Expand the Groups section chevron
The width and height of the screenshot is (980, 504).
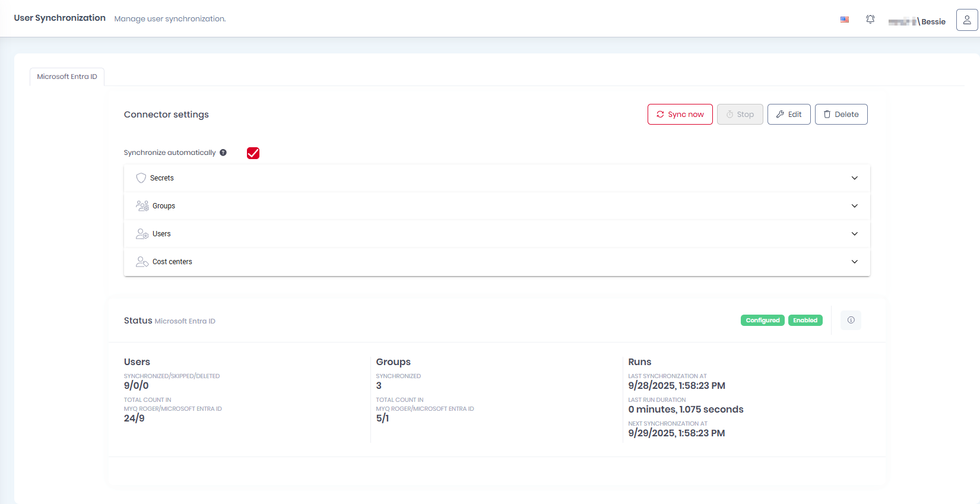[x=854, y=206]
